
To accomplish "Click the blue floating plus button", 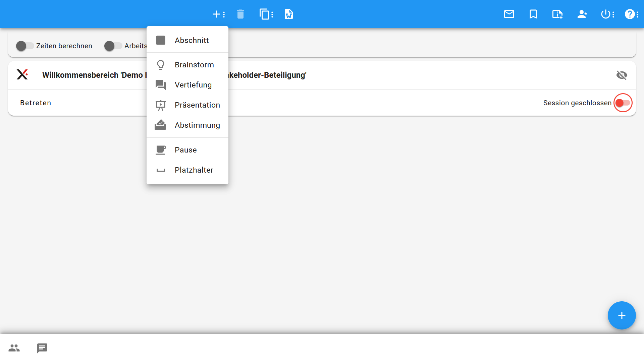I will pos(622,315).
